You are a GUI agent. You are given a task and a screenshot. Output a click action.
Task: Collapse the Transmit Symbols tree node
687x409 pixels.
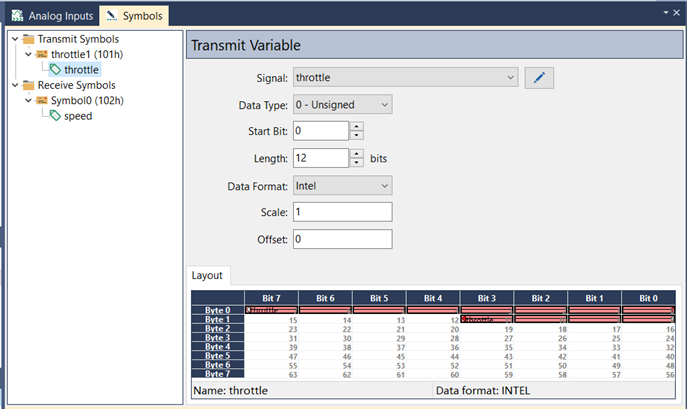[x=15, y=39]
